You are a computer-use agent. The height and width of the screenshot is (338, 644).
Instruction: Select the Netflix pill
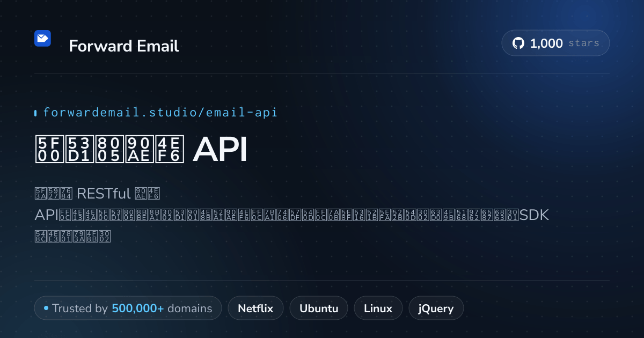pos(255,308)
